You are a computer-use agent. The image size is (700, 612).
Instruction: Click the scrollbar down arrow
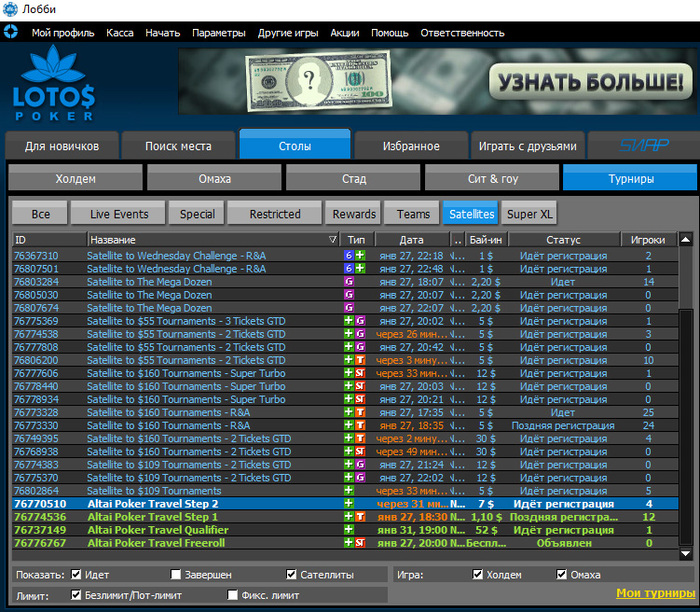[x=686, y=554]
